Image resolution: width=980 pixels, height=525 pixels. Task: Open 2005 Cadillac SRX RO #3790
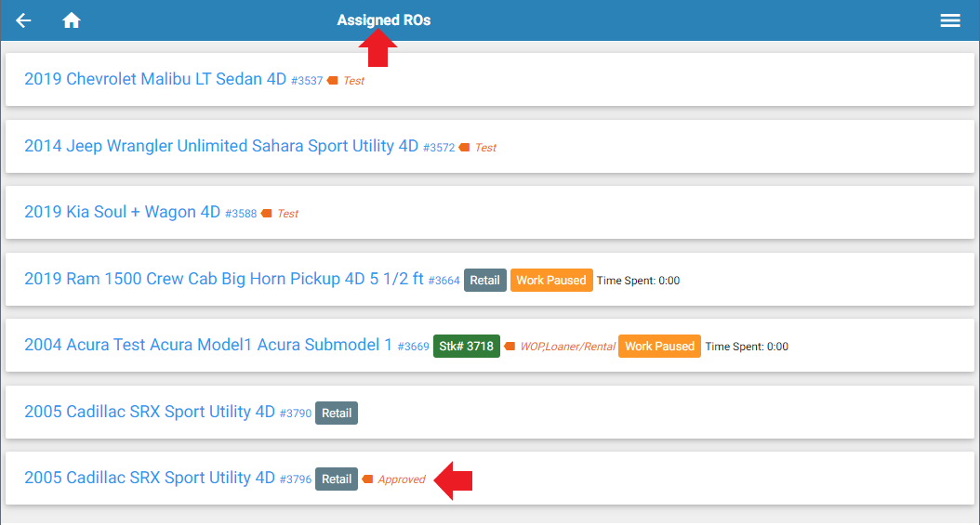(150, 412)
